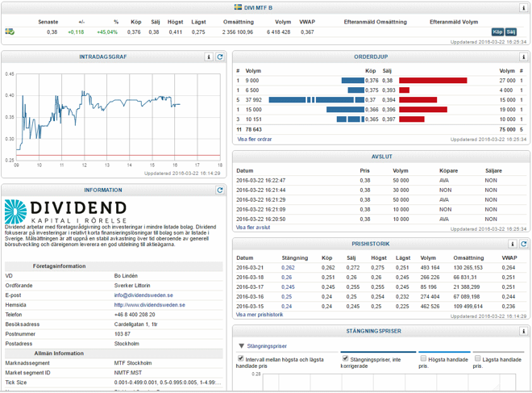Click red sell bar at price 0,396
The height and width of the screenshot is (393, 532).
[x=423, y=110]
